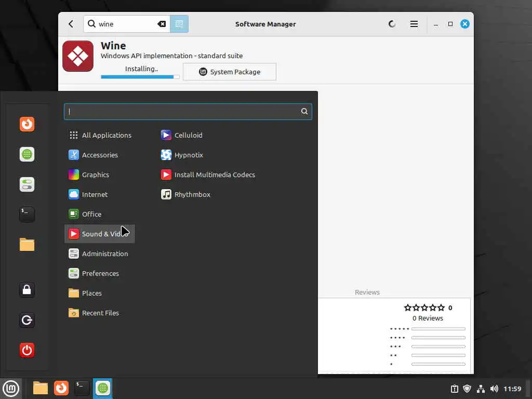Select Preferences category
The width and height of the screenshot is (532, 399).
(x=100, y=273)
